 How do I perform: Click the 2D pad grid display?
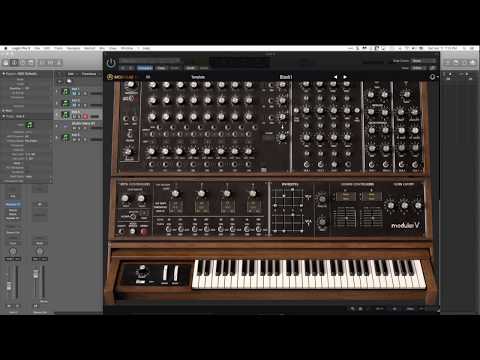288,210
